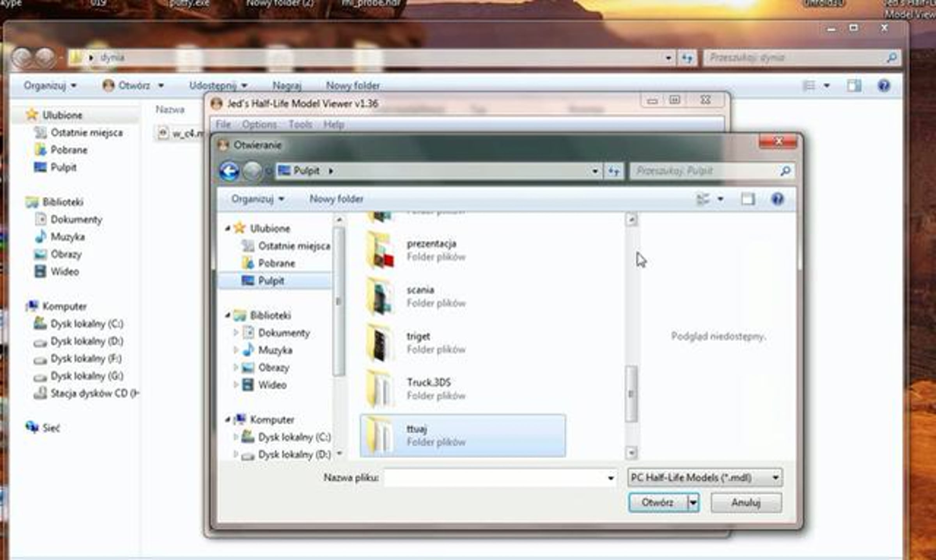Click the Pulpit address bar breadcrumb
Screen dimensions: 936x560
(x=307, y=171)
